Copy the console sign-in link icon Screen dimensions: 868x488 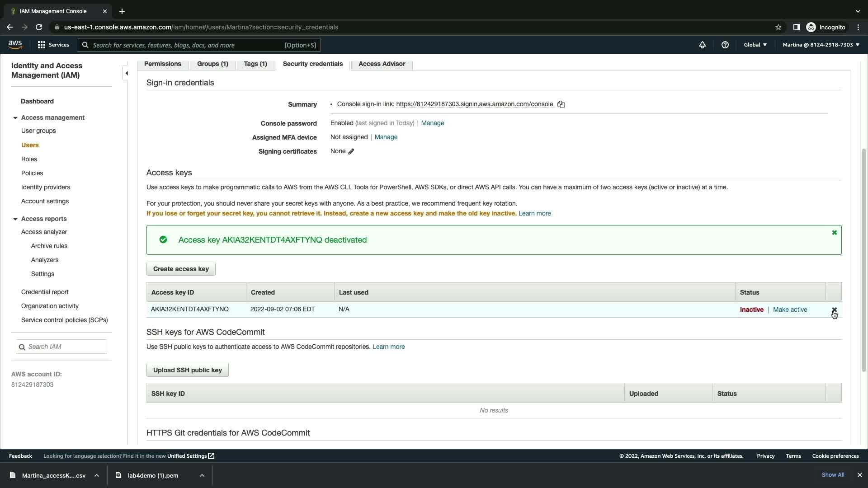click(x=561, y=104)
